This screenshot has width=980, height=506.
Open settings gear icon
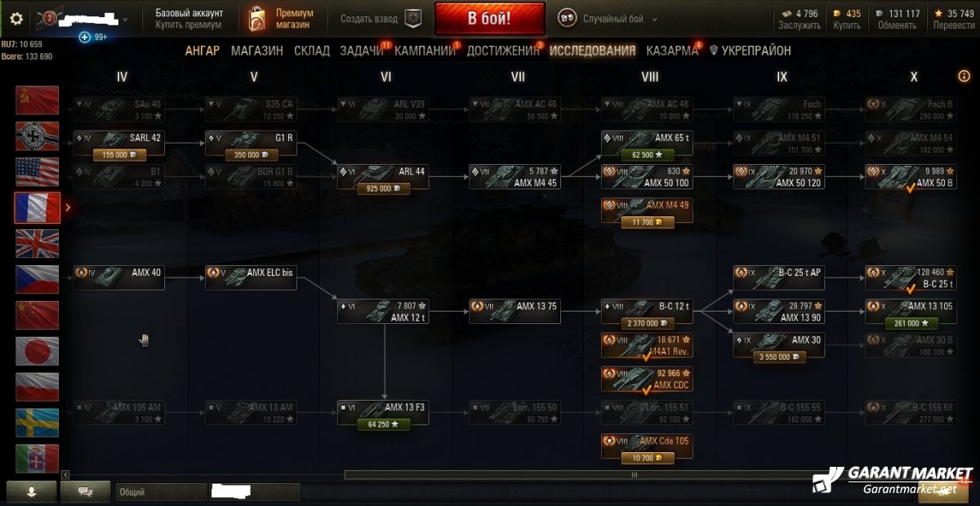point(16,18)
